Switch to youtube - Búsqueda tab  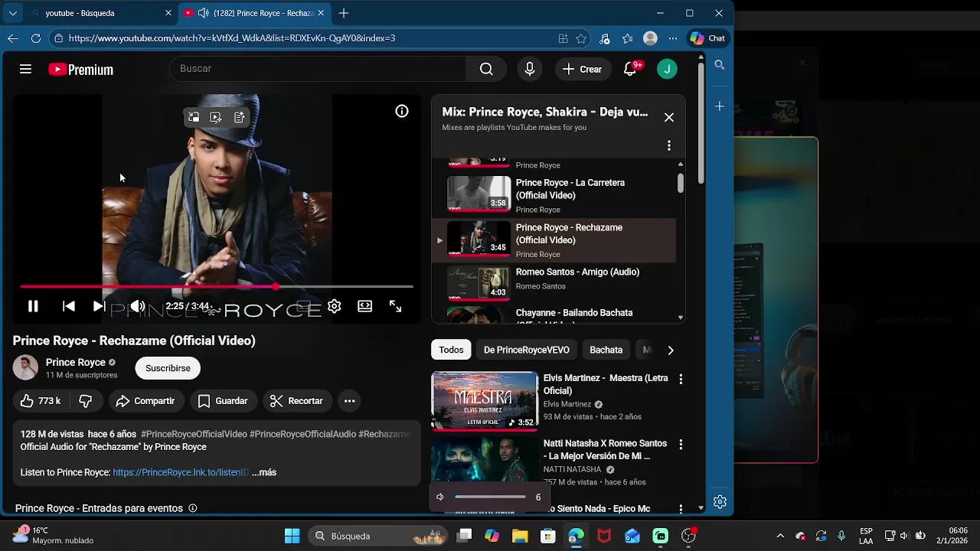coord(102,13)
